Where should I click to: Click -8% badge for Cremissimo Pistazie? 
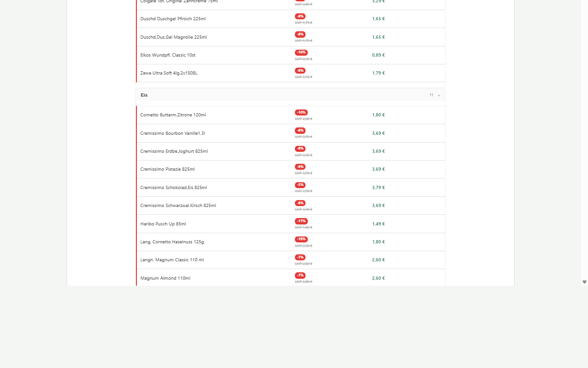[x=300, y=167]
